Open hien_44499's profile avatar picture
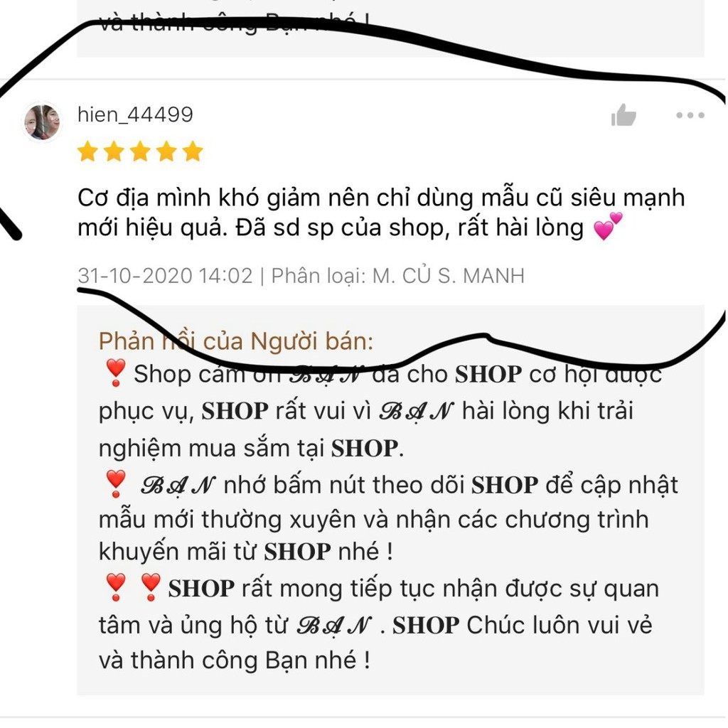 (x=42, y=122)
